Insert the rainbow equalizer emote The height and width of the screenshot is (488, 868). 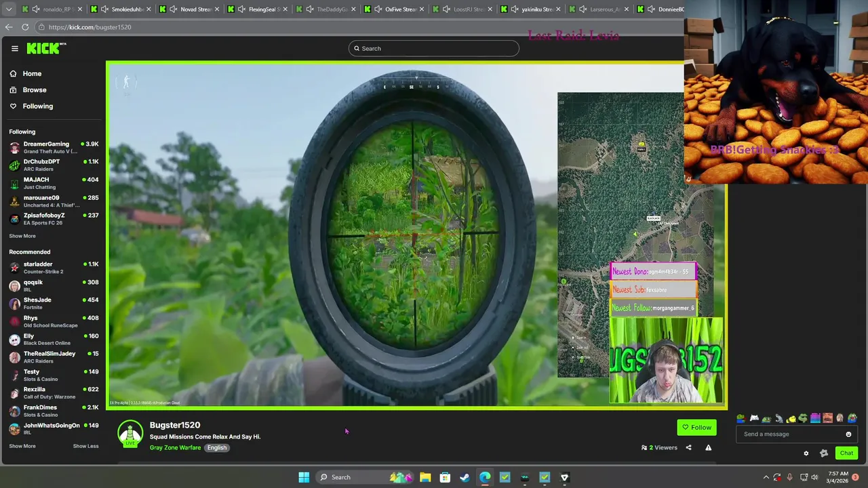816,418
